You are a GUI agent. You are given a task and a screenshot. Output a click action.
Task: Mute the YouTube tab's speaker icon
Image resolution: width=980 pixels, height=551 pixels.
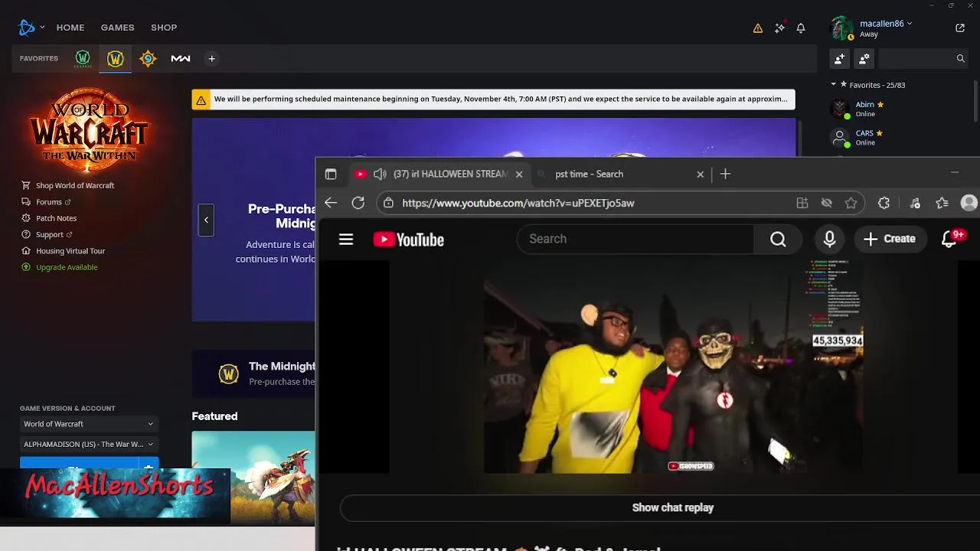[380, 174]
